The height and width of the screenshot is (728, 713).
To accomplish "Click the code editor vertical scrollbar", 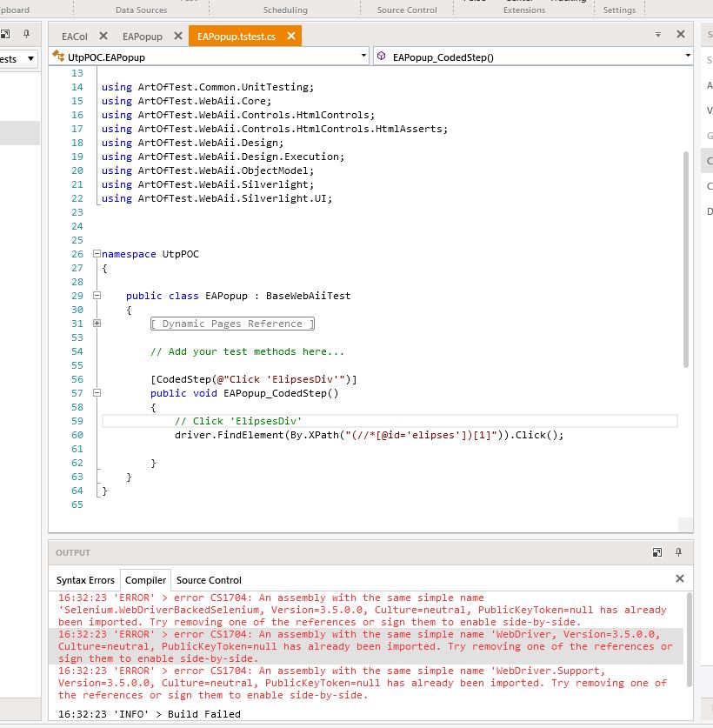I will pos(686,261).
